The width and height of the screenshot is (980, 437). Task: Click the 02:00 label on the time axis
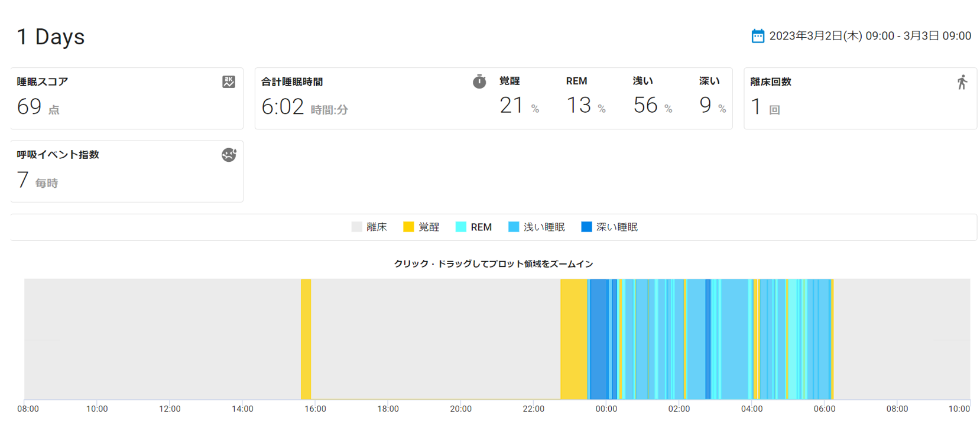(679, 409)
